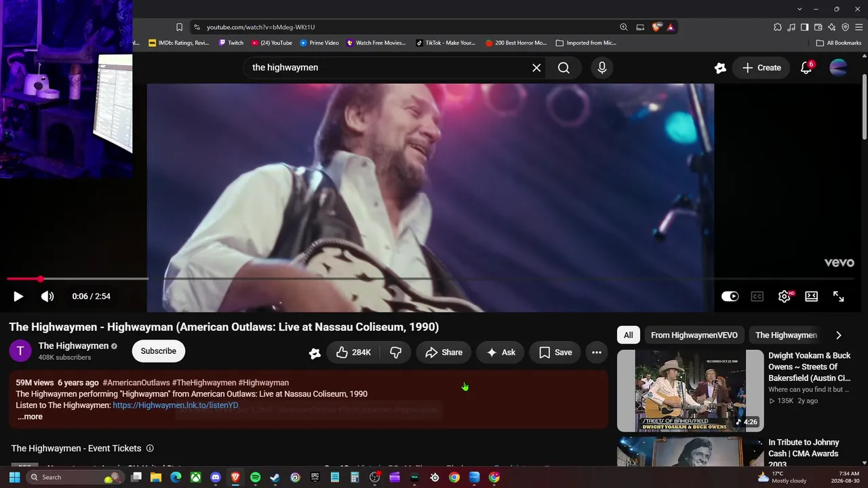Open the Twitch bookmark
The height and width of the screenshot is (488, 868).
tap(231, 43)
